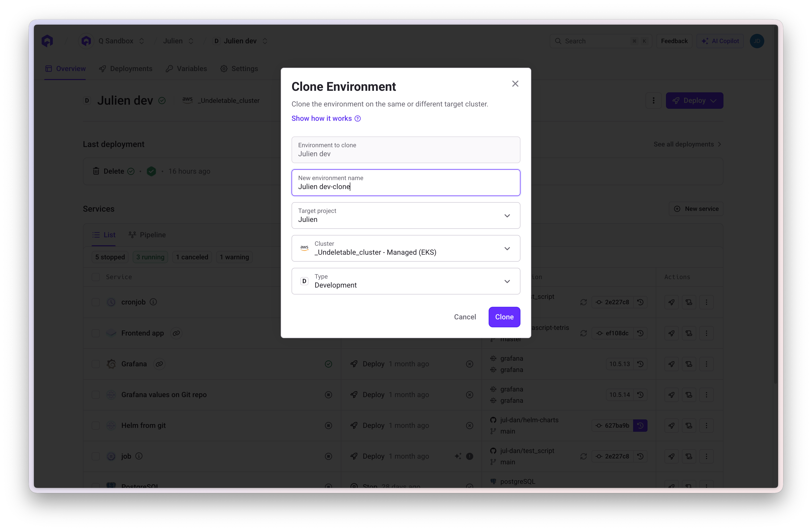The height and width of the screenshot is (531, 812).
Task: Tick the job row checkbox
Action: click(x=96, y=456)
